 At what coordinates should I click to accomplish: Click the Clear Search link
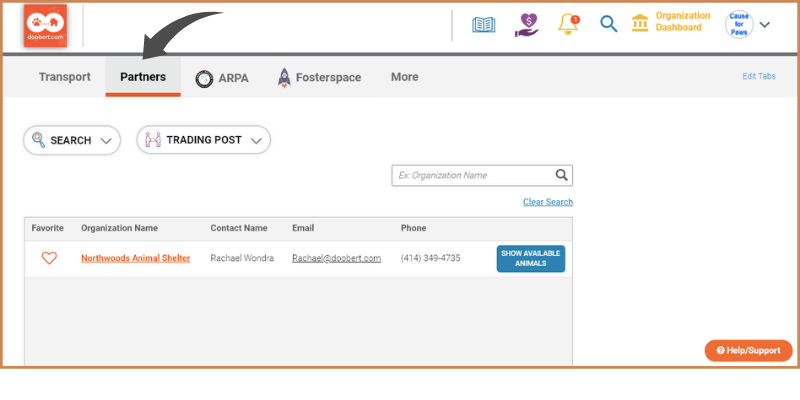[x=548, y=202]
